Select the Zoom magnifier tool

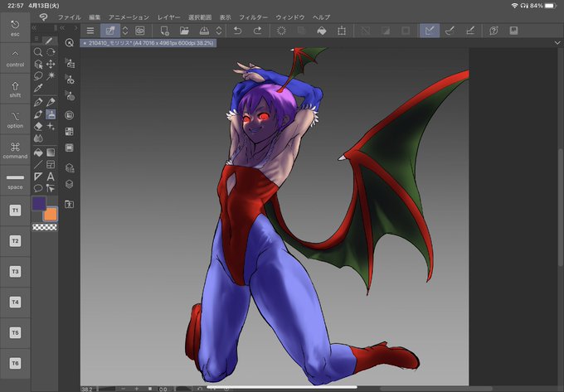pos(38,52)
